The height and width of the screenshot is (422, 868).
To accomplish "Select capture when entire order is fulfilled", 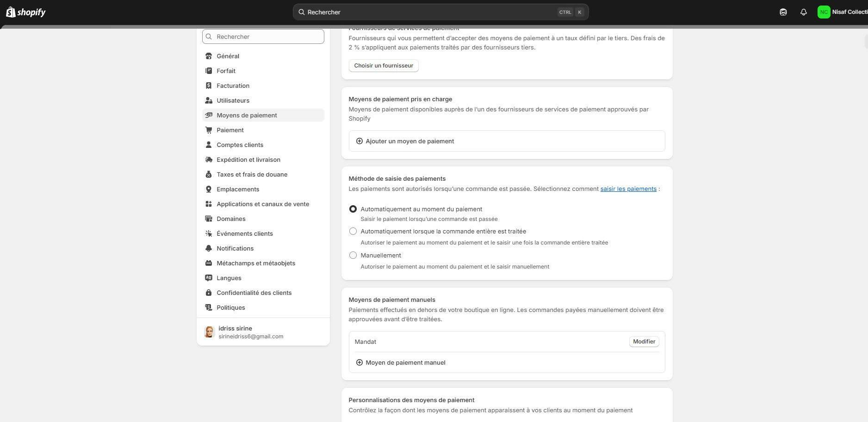I will (353, 232).
